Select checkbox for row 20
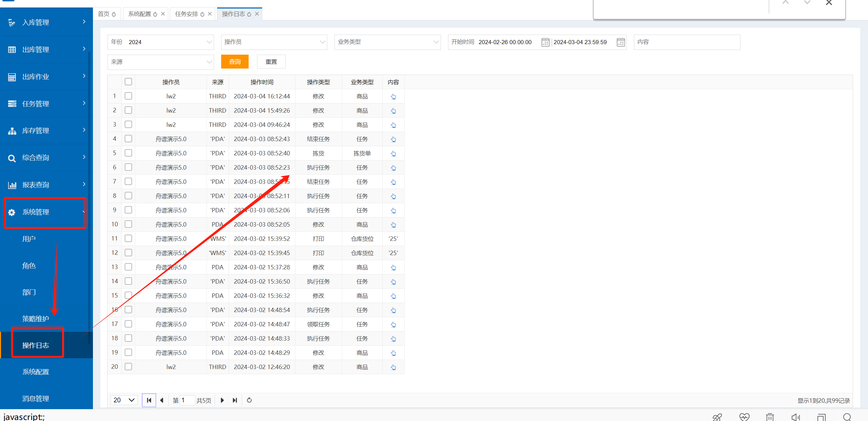868x421 pixels. (x=128, y=367)
